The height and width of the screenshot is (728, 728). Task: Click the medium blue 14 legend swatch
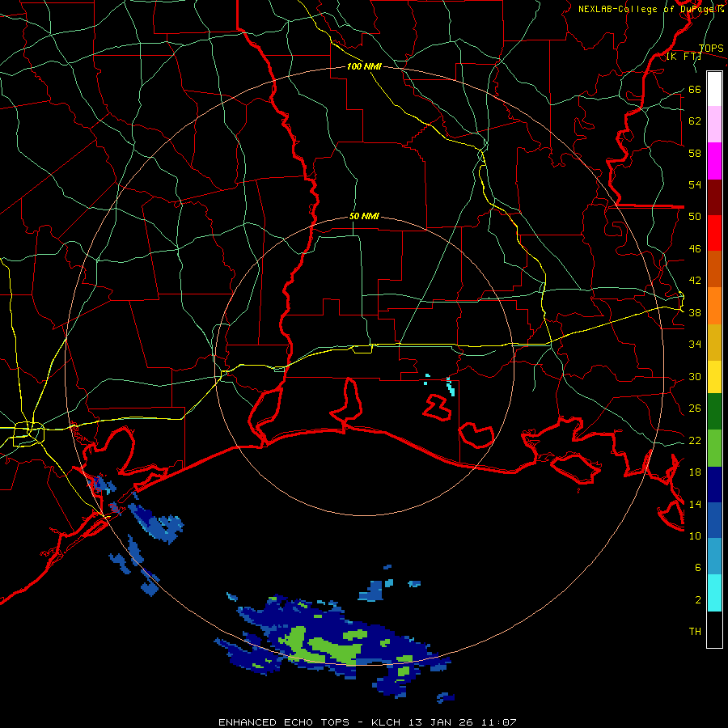[x=714, y=520]
